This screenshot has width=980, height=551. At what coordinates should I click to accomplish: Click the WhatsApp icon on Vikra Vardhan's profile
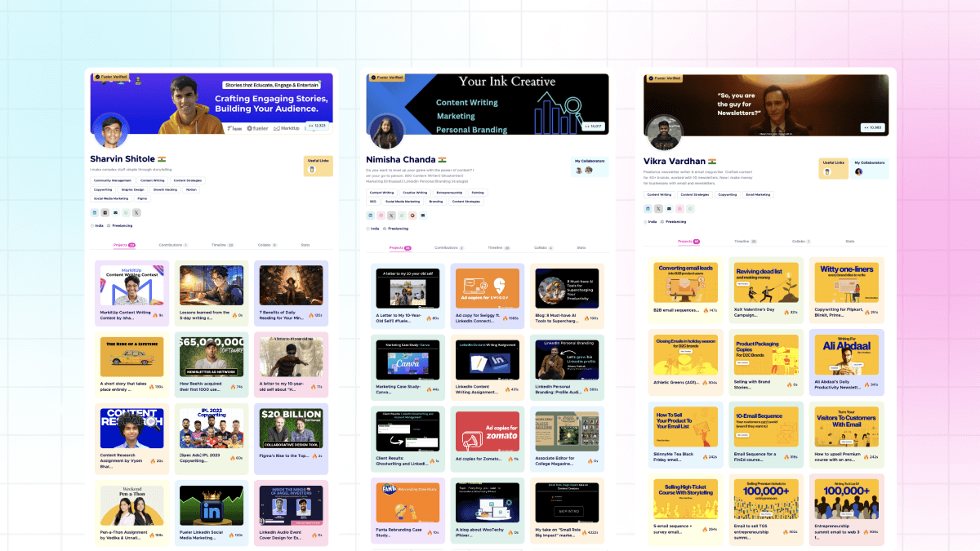click(690, 209)
